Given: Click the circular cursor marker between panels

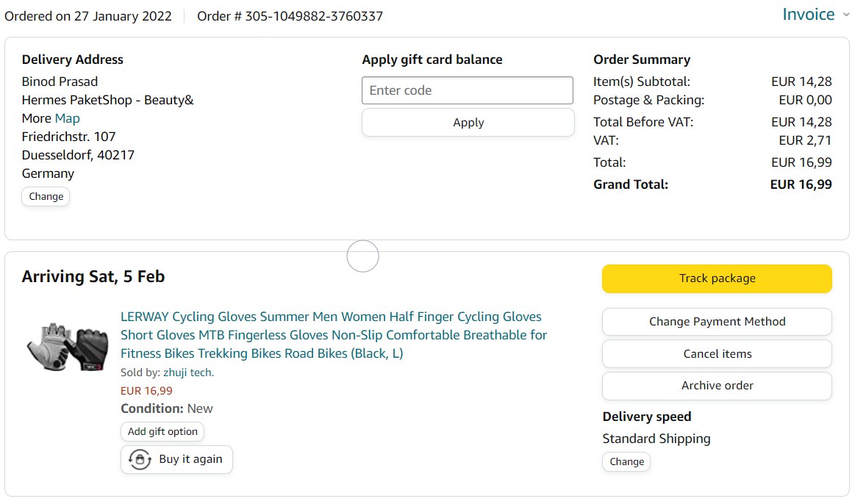Looking at the screenshot, I should pyautogui.click(x=362, y=256).
